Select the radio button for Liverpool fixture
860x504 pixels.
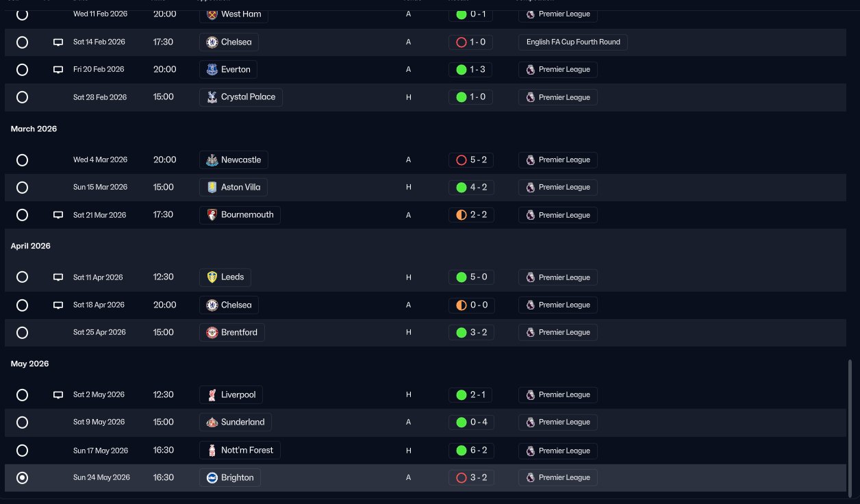point(22,395)
